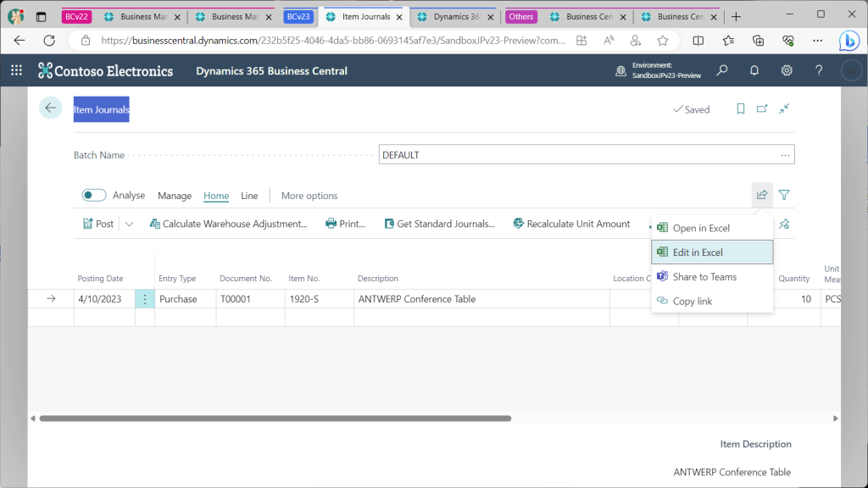Image resolution: width=868 pixels, height=488 pixels.
Task: Open the help question mark
Action: 819,70
